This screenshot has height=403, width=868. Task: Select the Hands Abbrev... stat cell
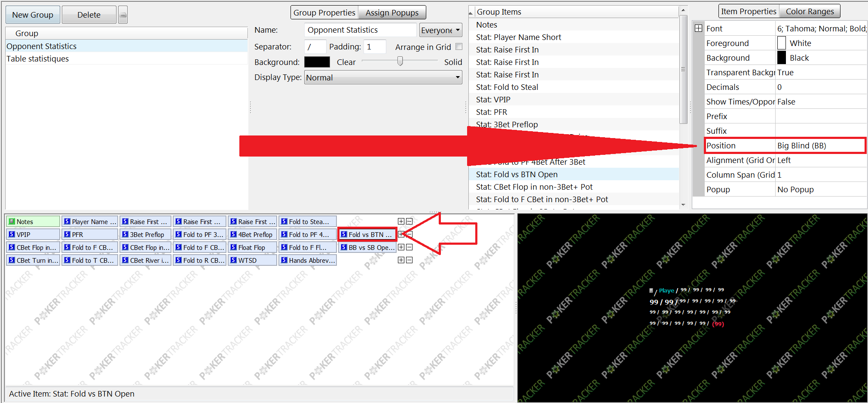(308, 260)
